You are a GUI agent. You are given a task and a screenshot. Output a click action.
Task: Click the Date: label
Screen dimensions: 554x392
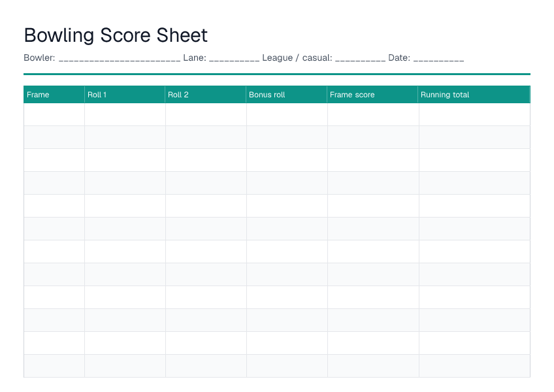[399, 58]
